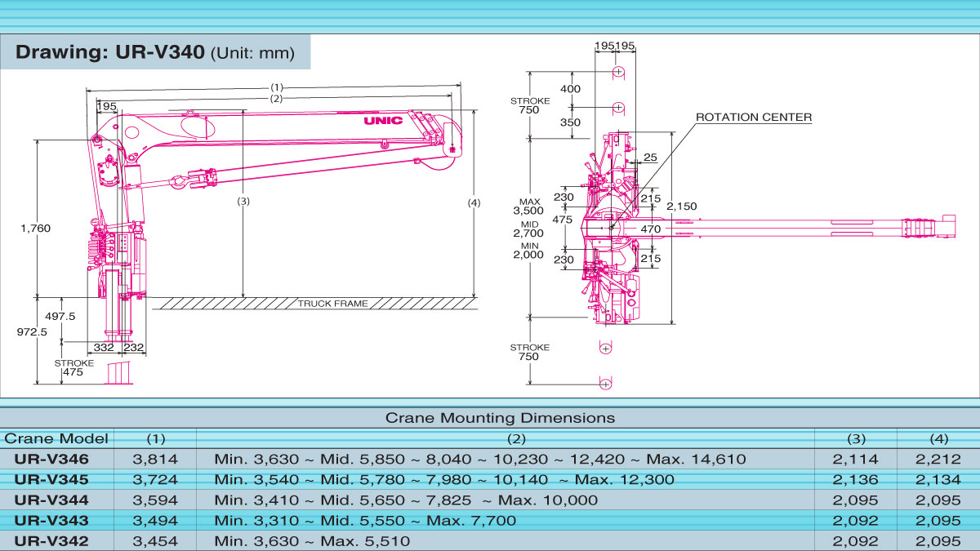Click the 475 dimension in the top view

click(x=562, y=220)
